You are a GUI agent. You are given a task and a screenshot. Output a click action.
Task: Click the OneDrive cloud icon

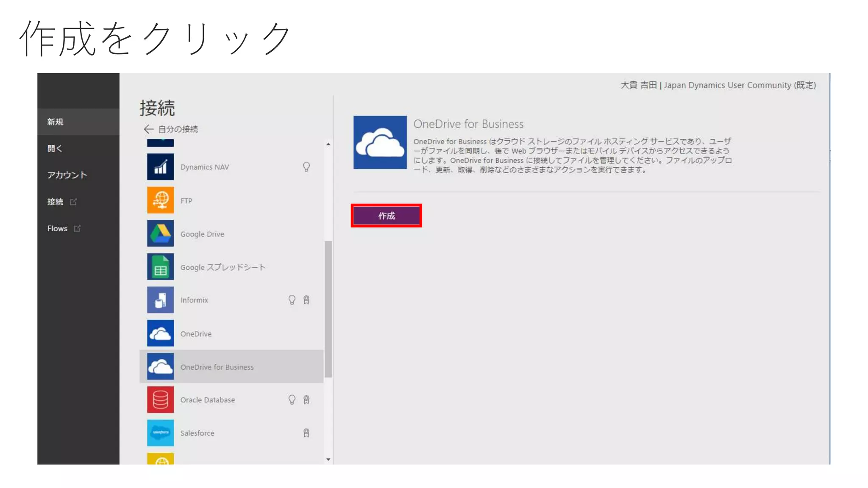tap(160, 333)
